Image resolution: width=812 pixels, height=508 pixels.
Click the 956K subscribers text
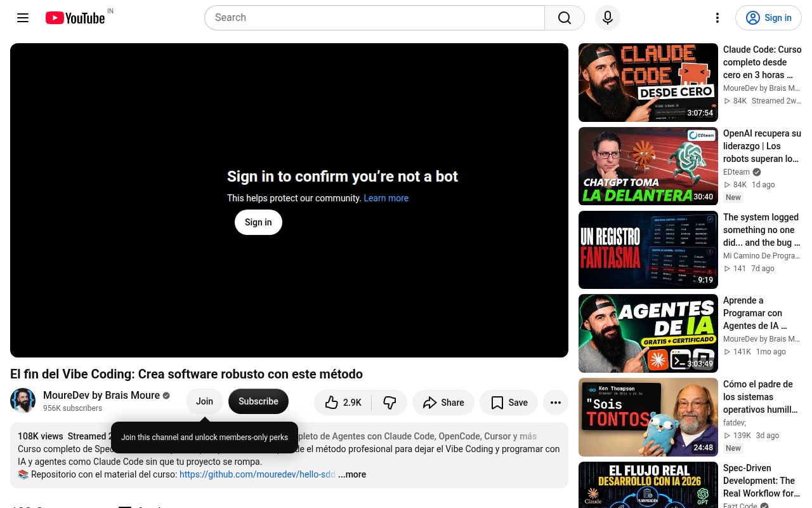[72, 408]
